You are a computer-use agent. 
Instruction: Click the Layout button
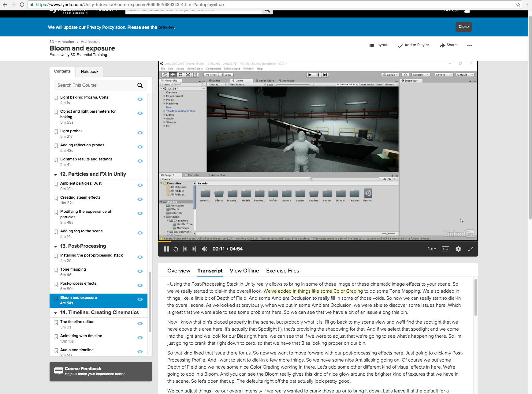[378, 45]
